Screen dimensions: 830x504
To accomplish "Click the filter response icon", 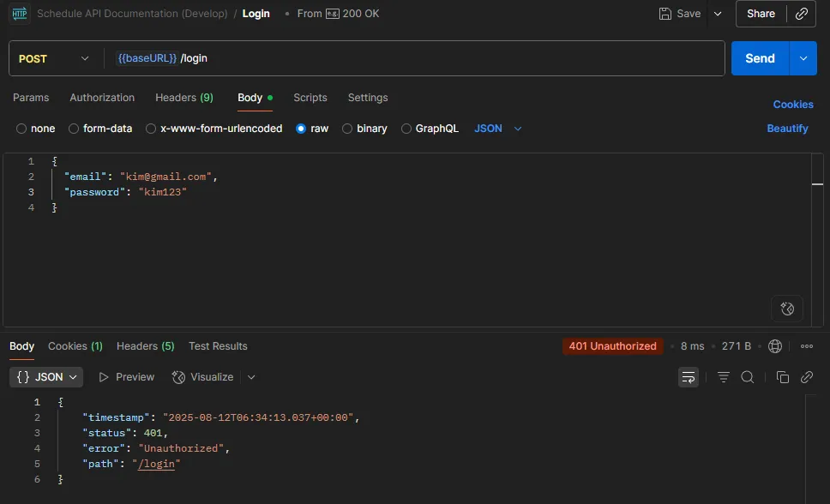I will [723, 377].
